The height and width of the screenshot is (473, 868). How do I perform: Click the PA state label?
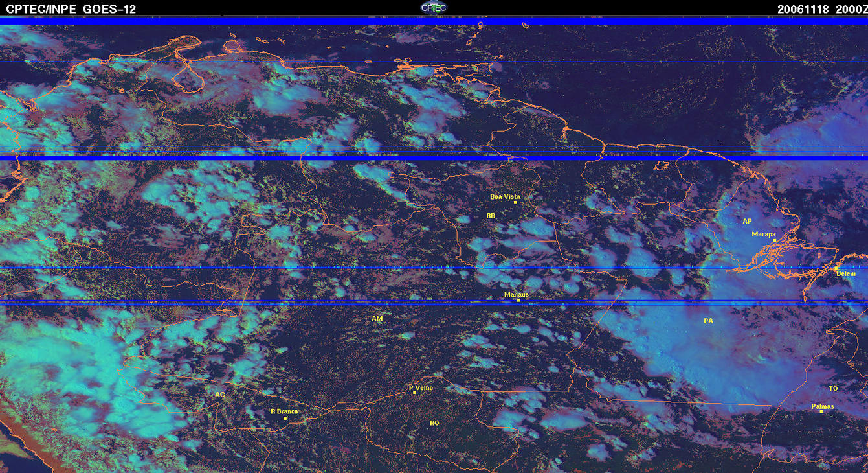coord(708,321)
